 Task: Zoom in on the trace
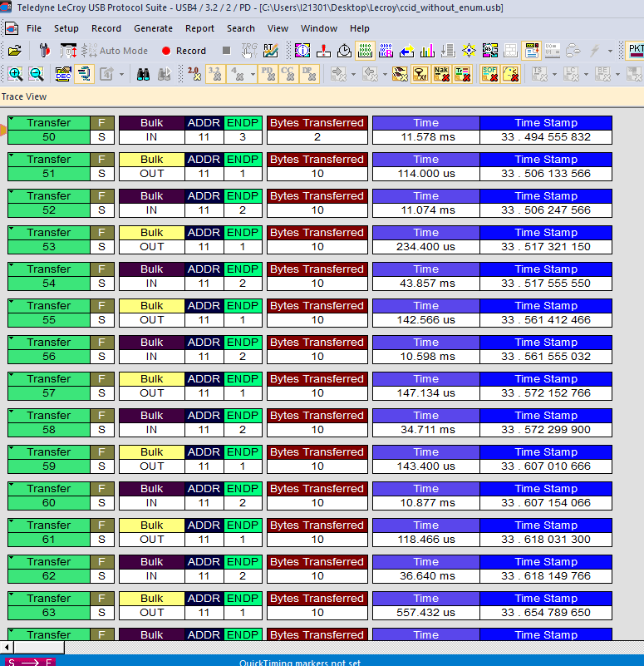(15, 74)
